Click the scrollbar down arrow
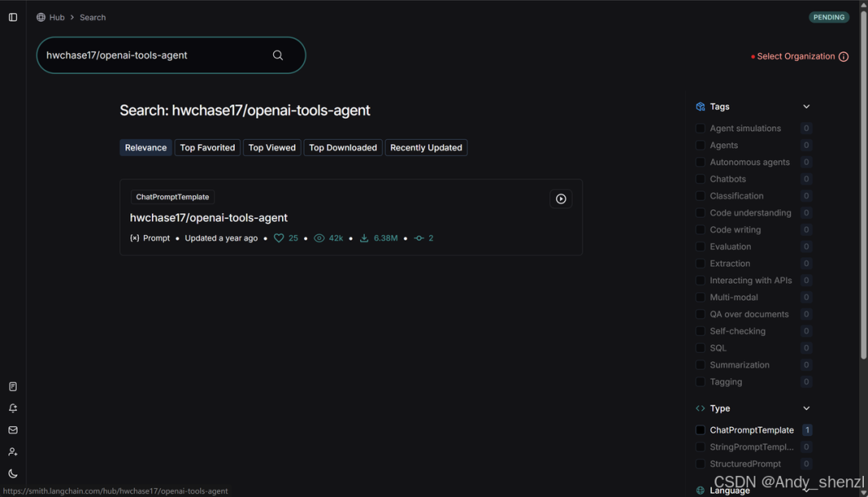868x497 pixels. coord(863,492)
